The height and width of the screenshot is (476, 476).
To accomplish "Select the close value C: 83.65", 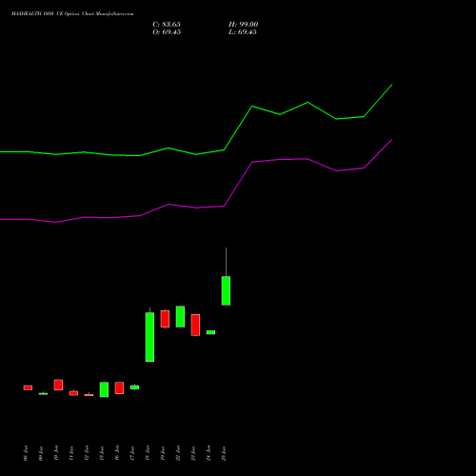I will pos(167,24).
